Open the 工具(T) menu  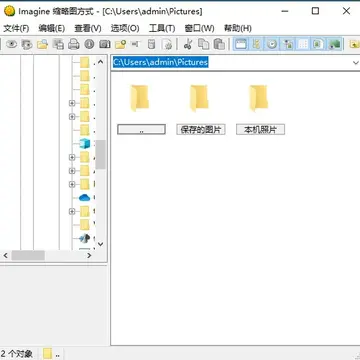click(x=162, y=28)
